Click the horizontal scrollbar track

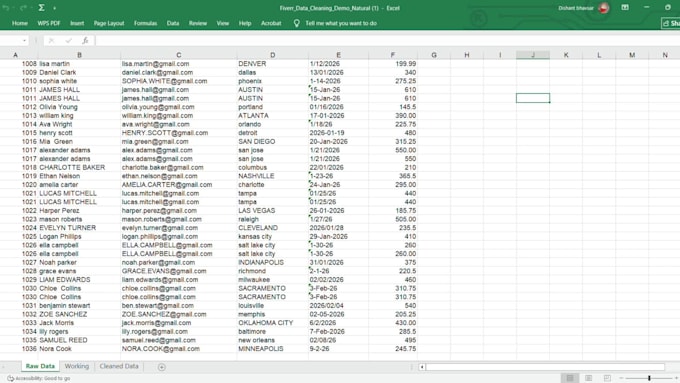(x=545, y=367)
